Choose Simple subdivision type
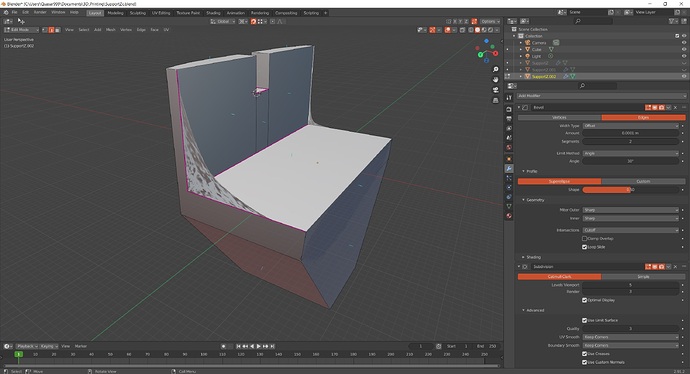The width and height of the screenshot is (690, 374). 643,277
